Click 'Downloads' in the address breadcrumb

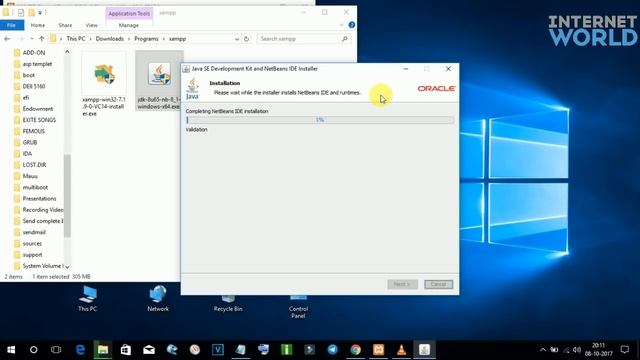pyautogui.click(x=109, y=39)
